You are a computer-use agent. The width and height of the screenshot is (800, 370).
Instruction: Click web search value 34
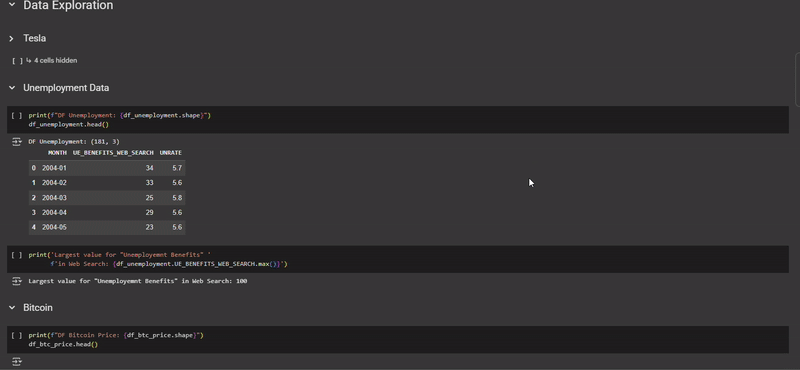point(149,168)
